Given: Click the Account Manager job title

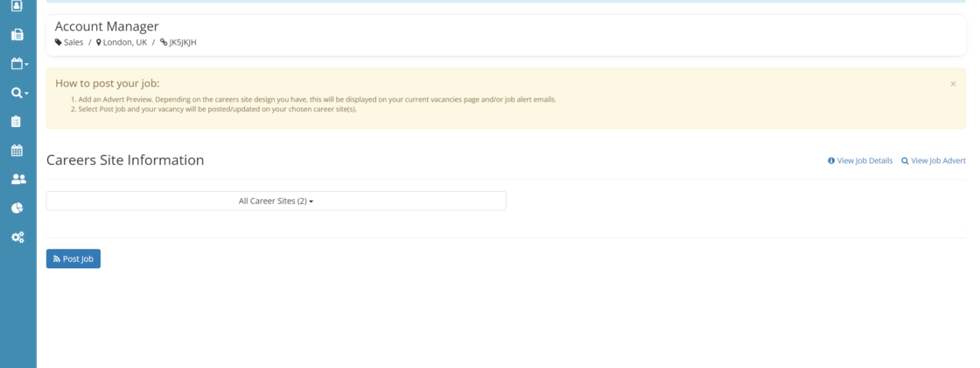Looking at the screenshot, I should pos(107,27).
